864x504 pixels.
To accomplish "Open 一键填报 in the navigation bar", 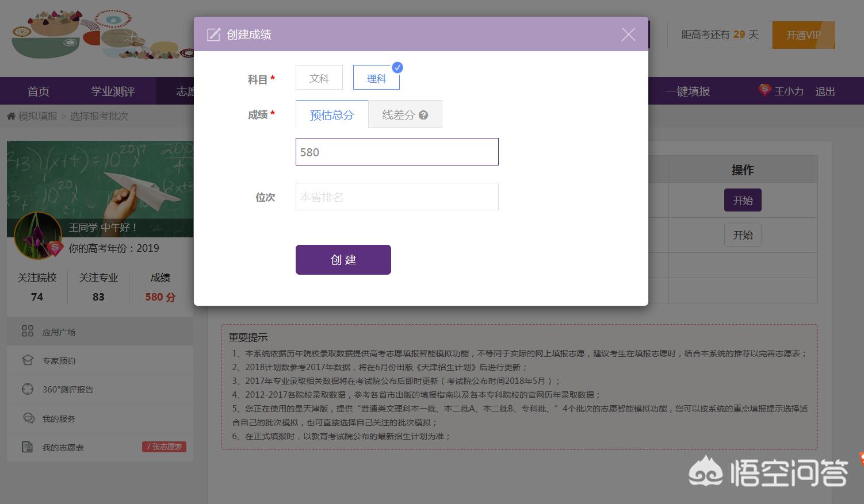I will [687, 91].
